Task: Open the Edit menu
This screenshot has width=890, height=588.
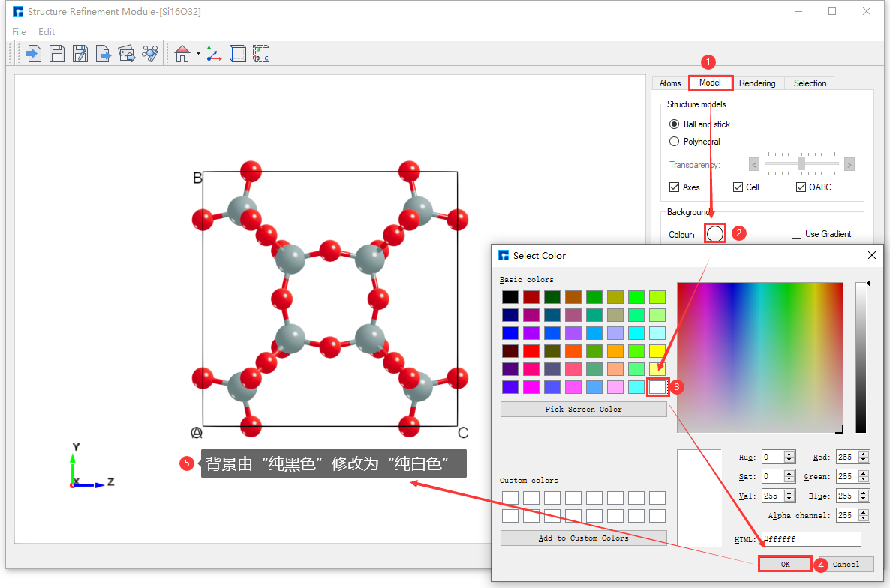Action: tap(47, 31)
